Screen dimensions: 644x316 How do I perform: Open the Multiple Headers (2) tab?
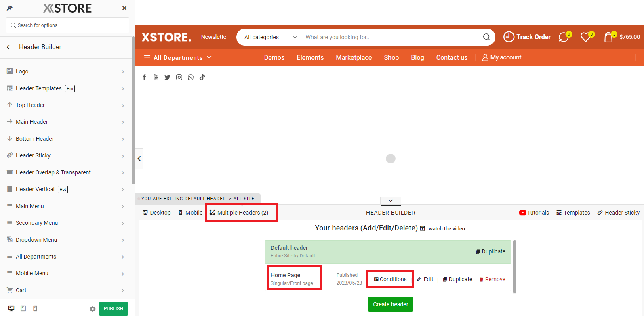(239, 213)
